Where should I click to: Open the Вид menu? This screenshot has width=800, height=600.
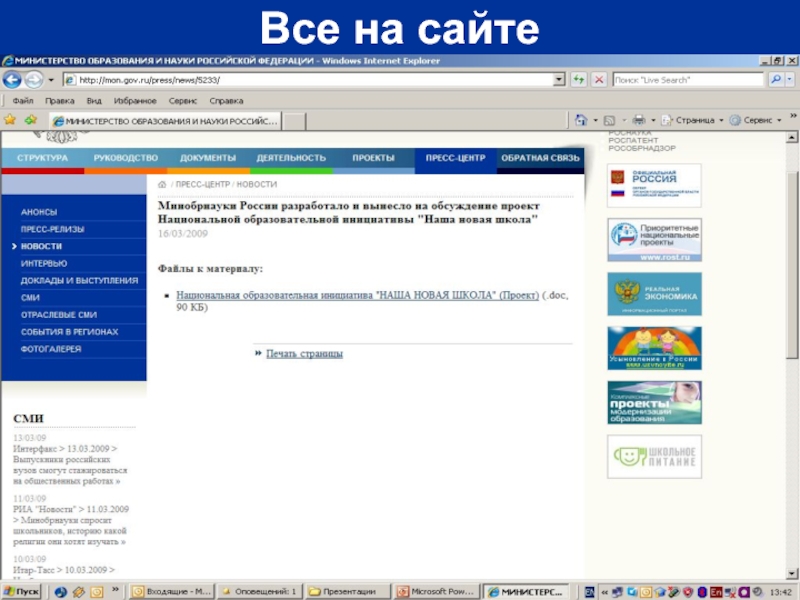94,101
